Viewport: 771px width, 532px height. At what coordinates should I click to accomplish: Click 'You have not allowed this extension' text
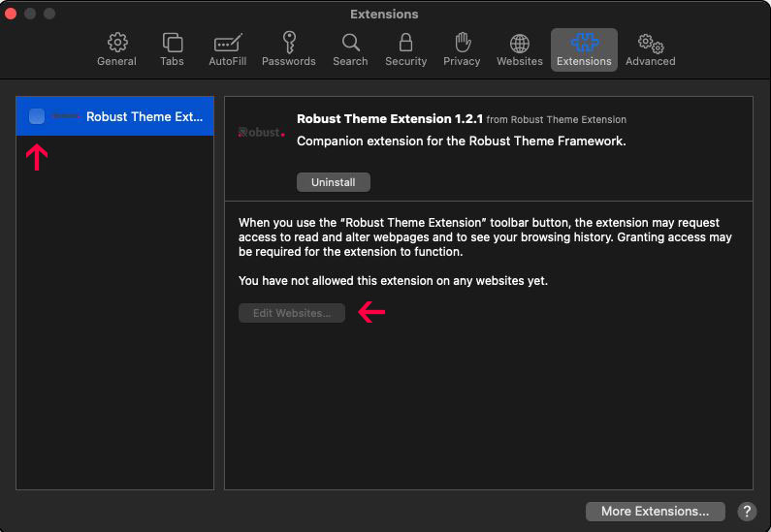[x=393, y=280]
